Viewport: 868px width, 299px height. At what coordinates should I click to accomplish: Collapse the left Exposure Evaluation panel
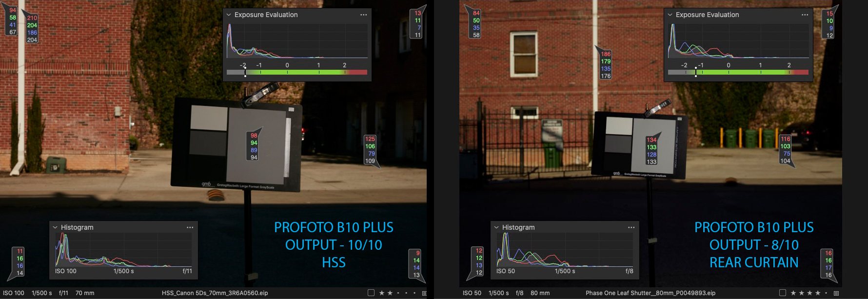click(229, 15)
